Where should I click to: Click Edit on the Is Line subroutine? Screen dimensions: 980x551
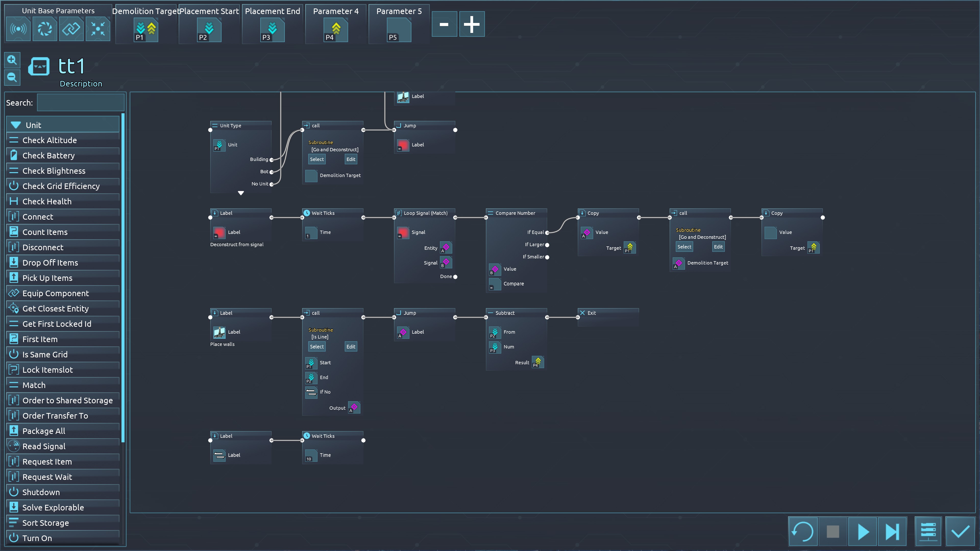[x=350, y=346]
